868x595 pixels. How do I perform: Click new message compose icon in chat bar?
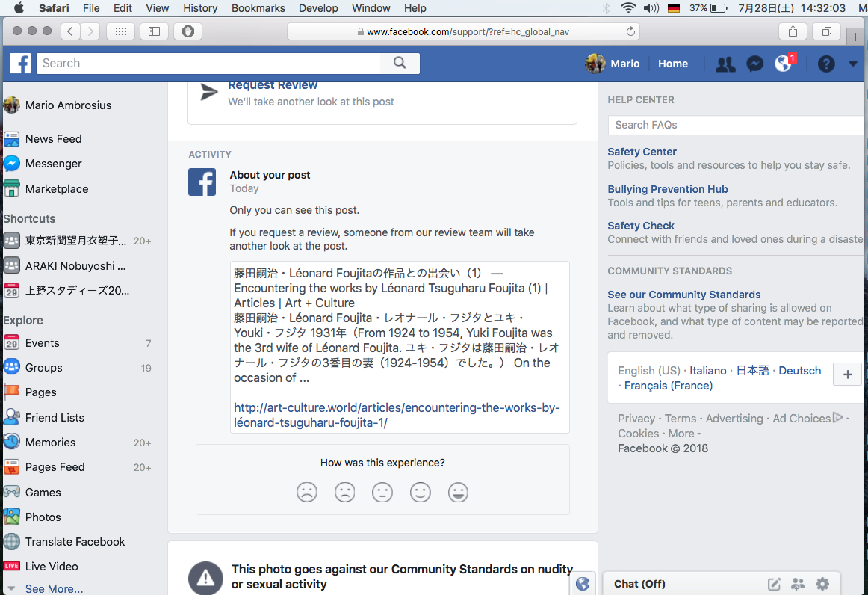774,583
